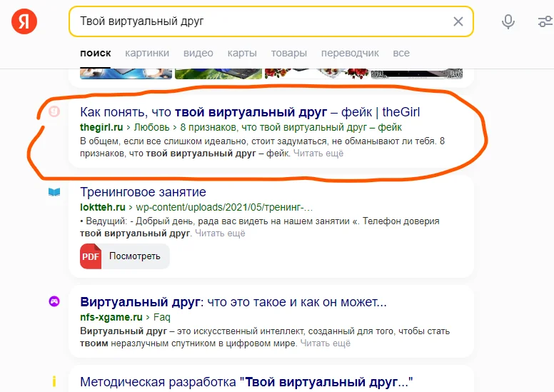This screenshot has height=392, width=554.
Task: Open the green laptop image thumbnail
Action: (218, 74)
